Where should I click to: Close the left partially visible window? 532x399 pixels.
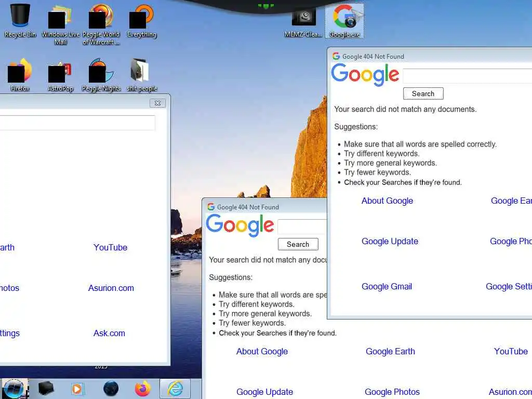coord(157,103)
